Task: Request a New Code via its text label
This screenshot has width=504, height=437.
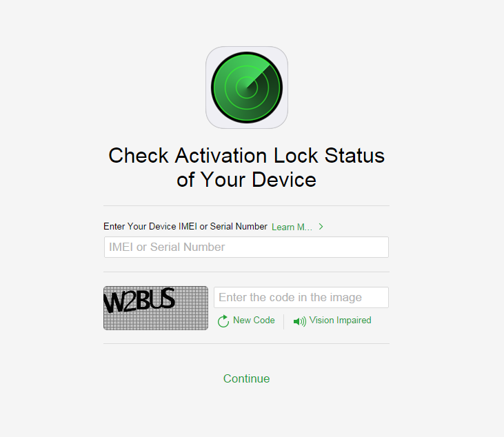Action: (x=254, y=320)
